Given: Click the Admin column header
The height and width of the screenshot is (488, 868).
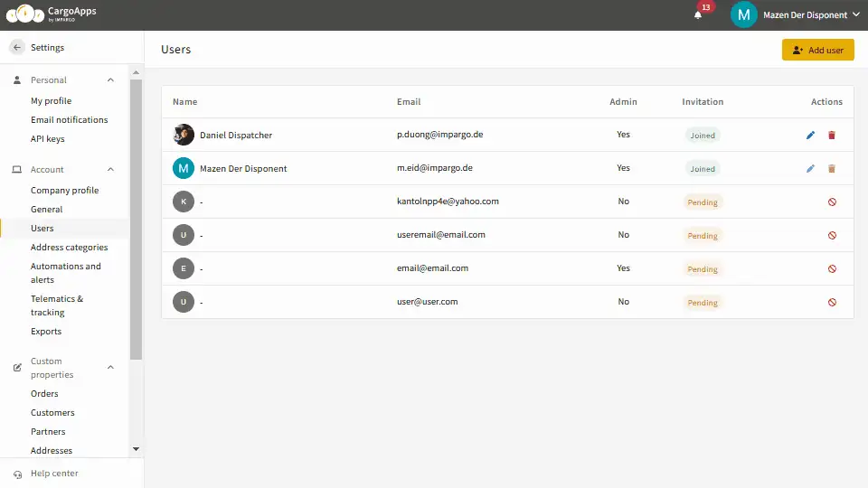Looking at the screenshot, I should click(x=623, y=102).
